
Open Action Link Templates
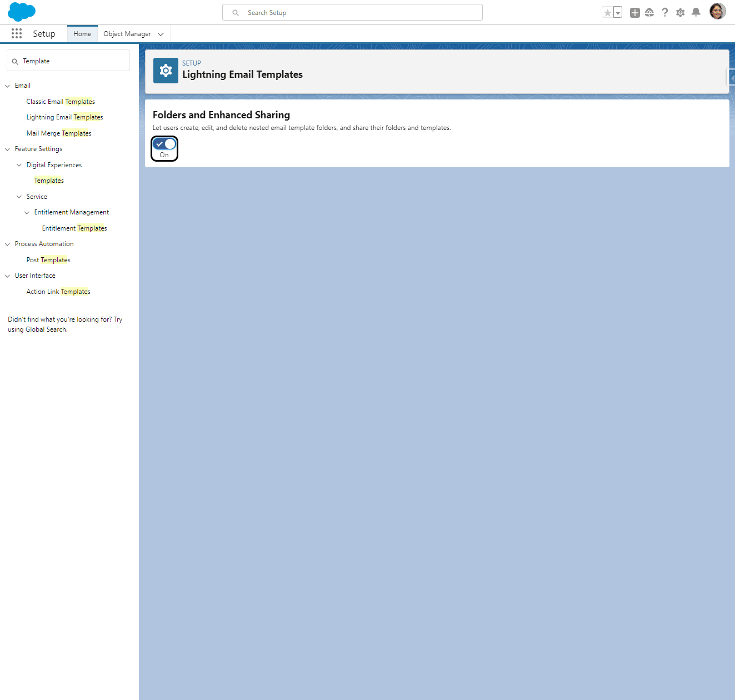click(58, 292)
